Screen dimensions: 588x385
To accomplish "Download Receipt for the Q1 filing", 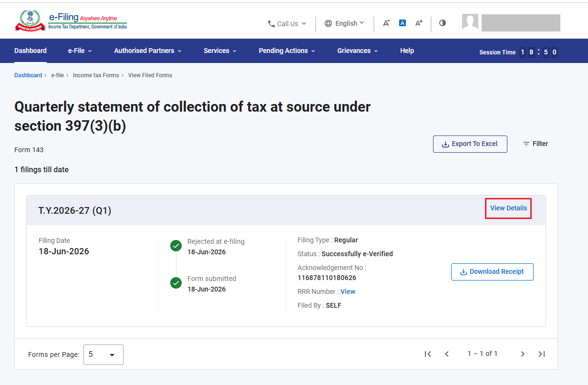I will coord(492,272).
